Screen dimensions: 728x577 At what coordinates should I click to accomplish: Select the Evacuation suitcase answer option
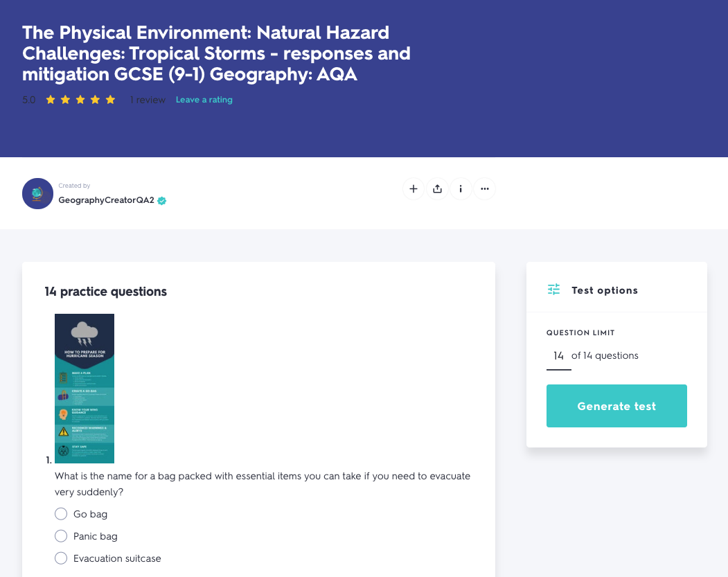(x=60, y=558)
